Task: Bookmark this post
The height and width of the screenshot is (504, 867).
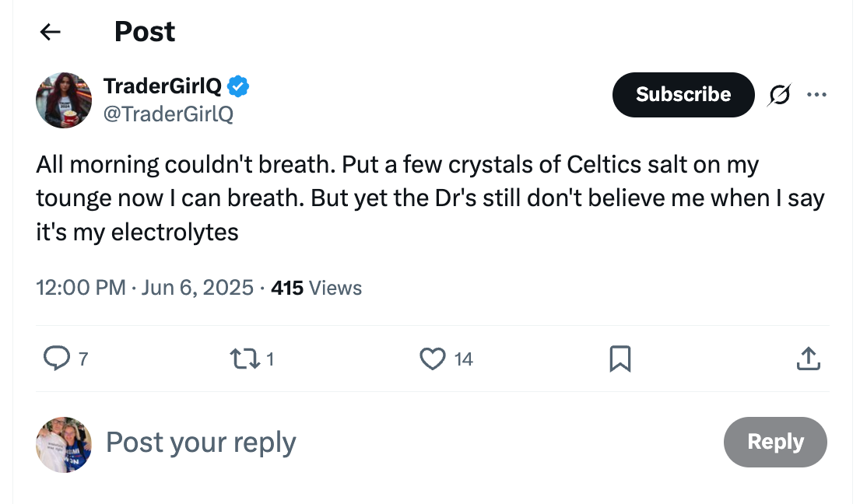Action: tap(620, 359)
